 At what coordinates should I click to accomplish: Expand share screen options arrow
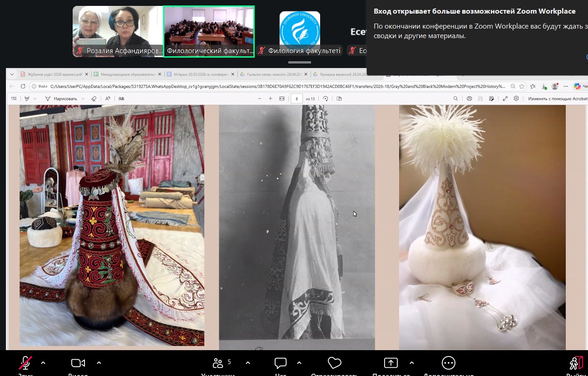click(x=411, y=363)
